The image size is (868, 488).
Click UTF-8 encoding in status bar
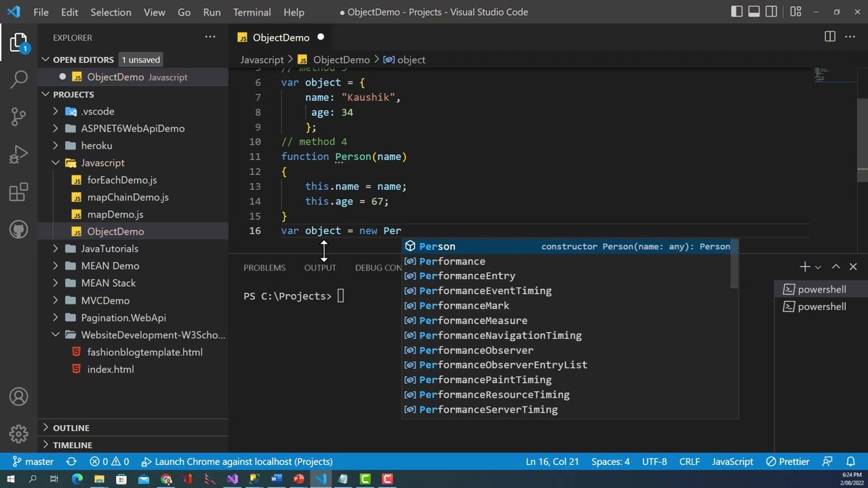tap(654, 462)
